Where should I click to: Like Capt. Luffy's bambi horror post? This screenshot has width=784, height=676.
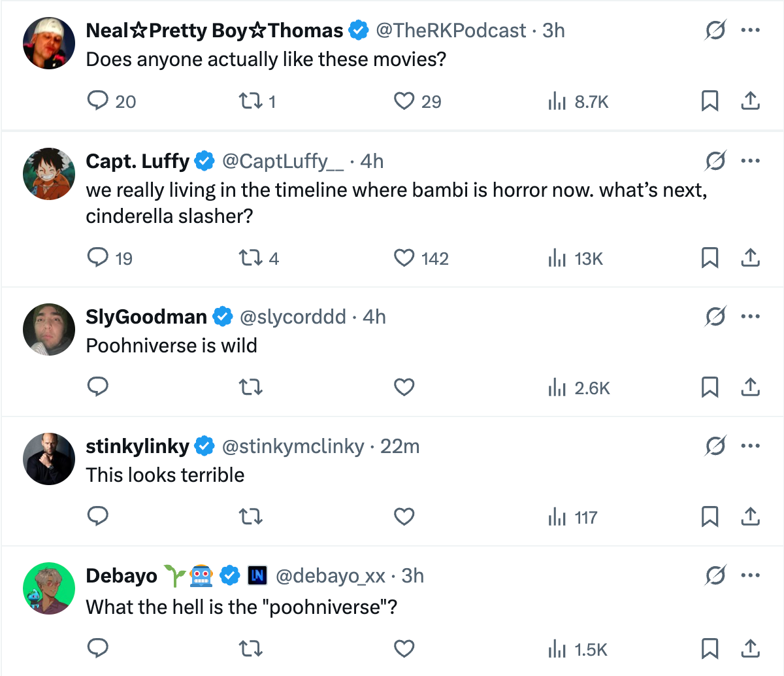pos(404,258)
